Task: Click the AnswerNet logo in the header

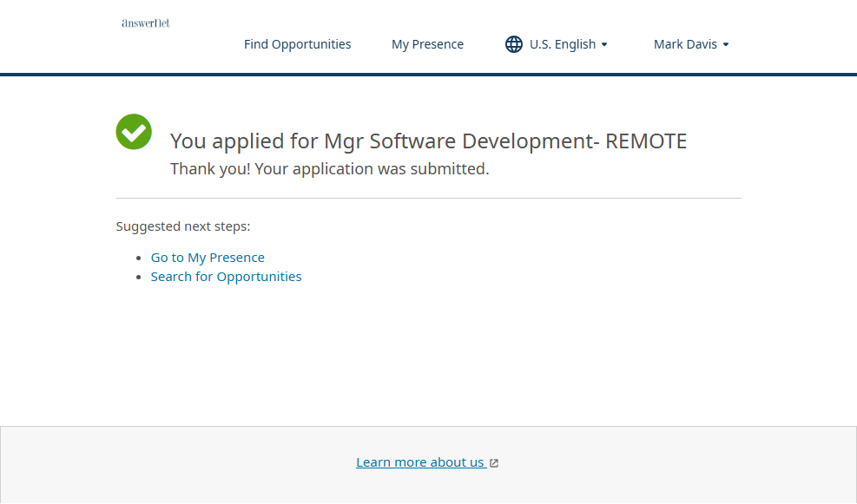Action: [x=146, y=23]
